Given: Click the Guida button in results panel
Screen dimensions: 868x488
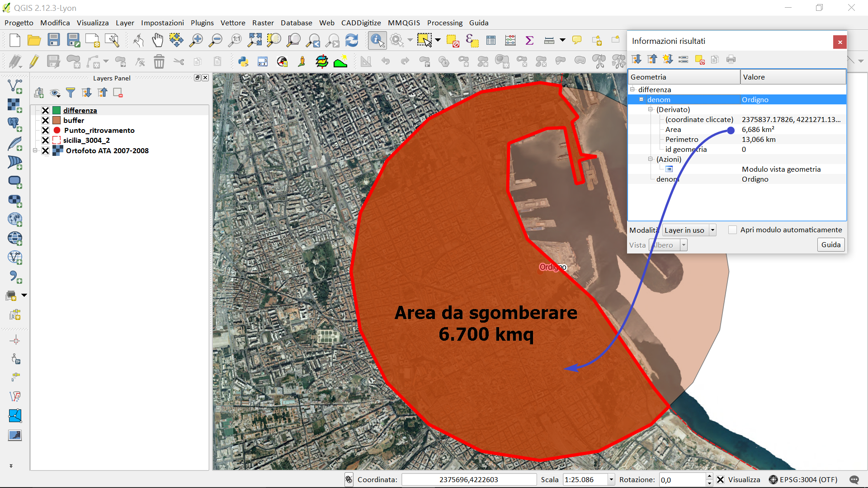Looking at the screenshot, I should [x=830, y=245].
